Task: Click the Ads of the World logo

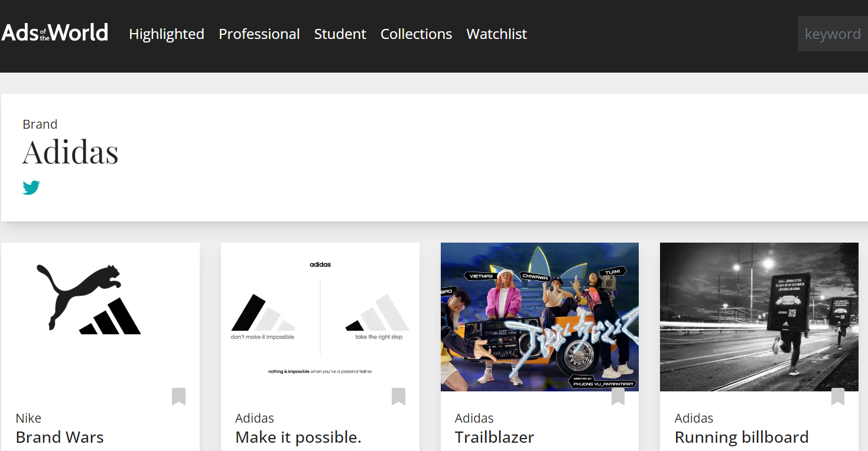Action: 54,32
